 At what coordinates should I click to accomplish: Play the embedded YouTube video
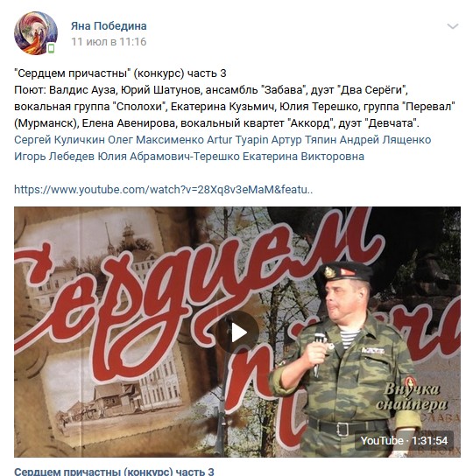[x=237, y=332]
